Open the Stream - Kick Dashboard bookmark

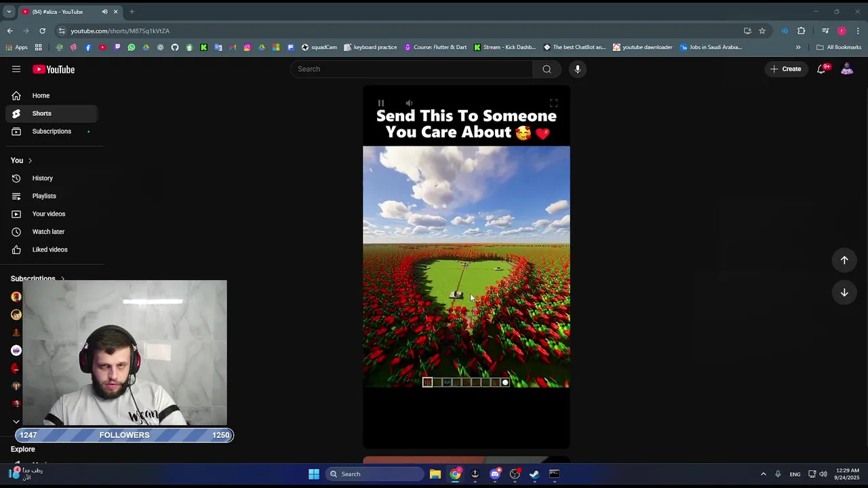505,47
